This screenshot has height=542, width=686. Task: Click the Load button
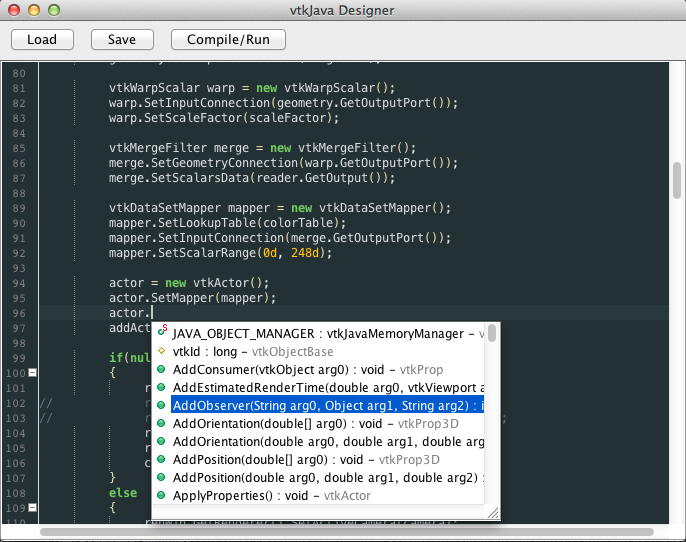click(42, 40)
